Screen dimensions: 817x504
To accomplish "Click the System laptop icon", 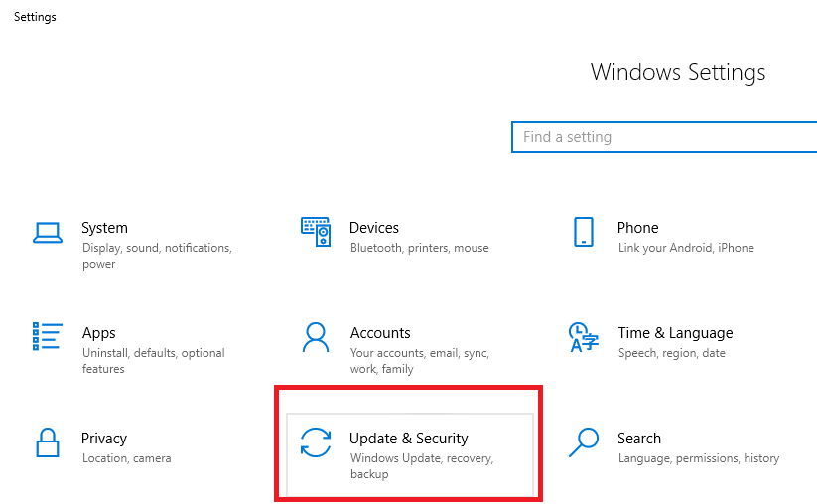I will (48, 233).
